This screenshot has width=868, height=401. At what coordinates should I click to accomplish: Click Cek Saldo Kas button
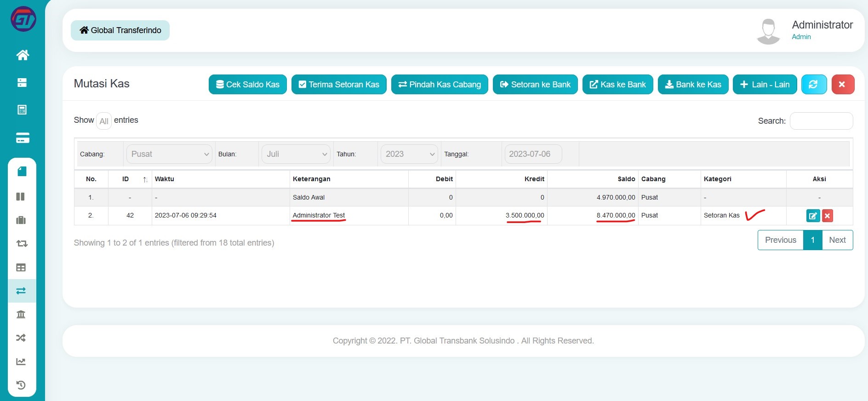pyautogui.click(x=248, y=85)
